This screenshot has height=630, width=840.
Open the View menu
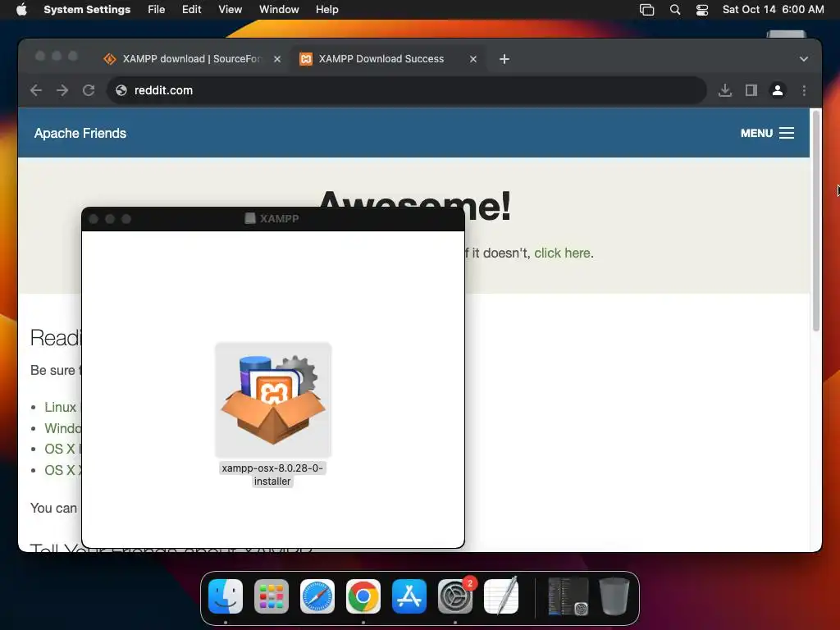pos(231,10)
